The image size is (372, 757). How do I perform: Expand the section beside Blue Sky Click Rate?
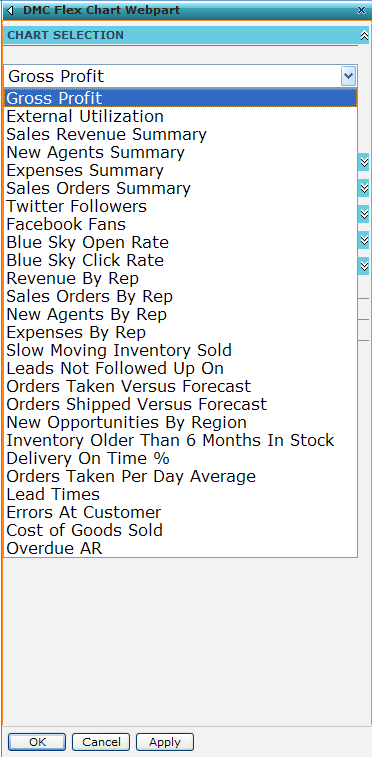364,266
